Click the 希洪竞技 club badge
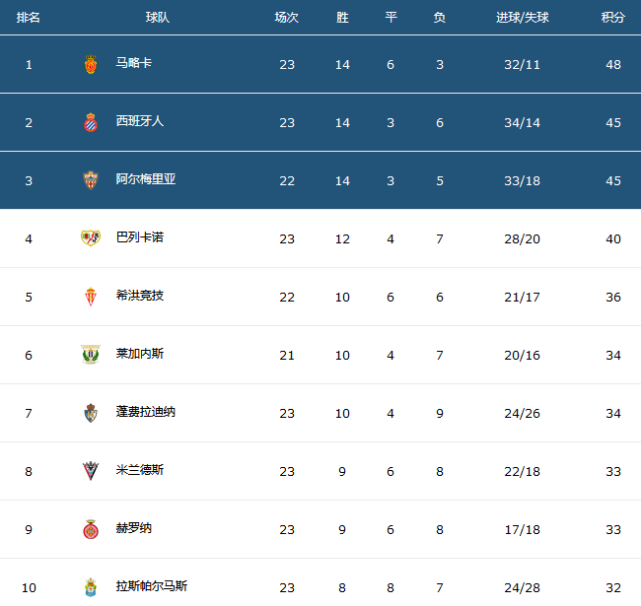This screenshot has width=641, height=606. [x=91, y=296]
